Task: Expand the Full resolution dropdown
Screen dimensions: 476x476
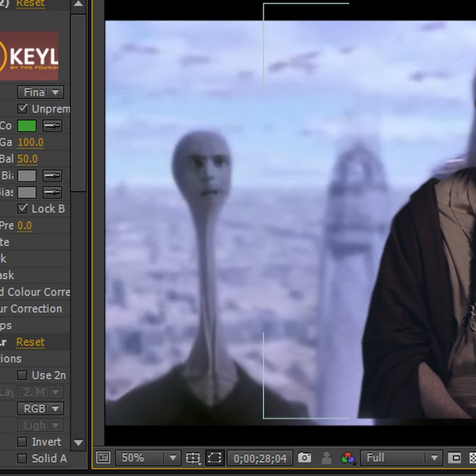Action: (x=400, y=457)
